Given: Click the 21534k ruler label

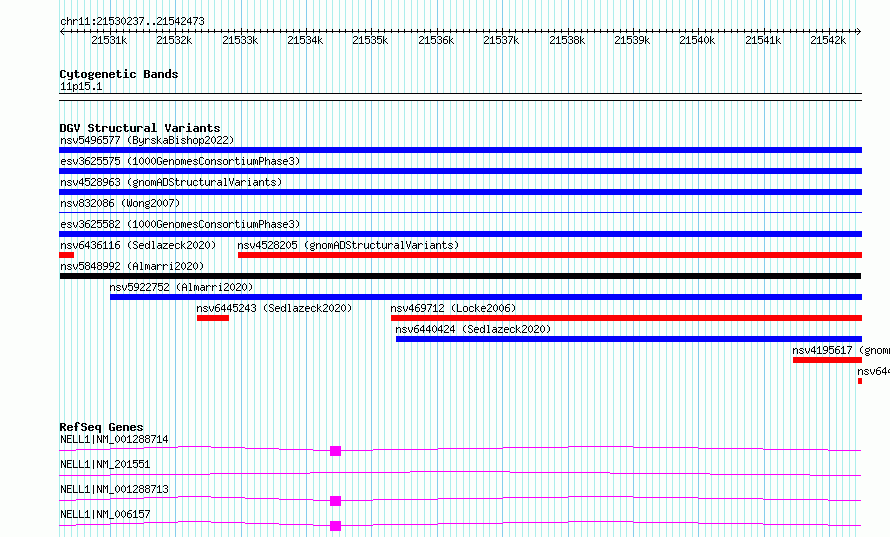Looking at the screenshot, I should 305,40.
